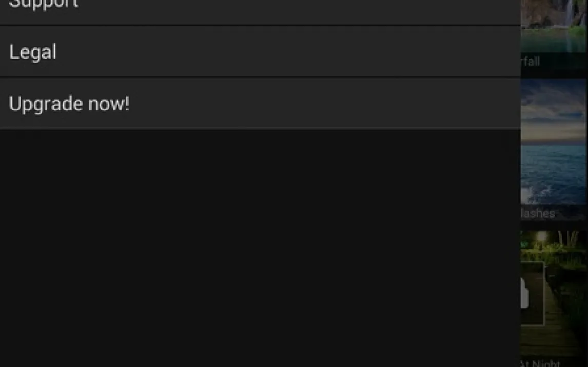Click the glowing lamp in the night thumbnail
Image resolution: width=588 pixels, height=367 pixels.
[542, 237]
